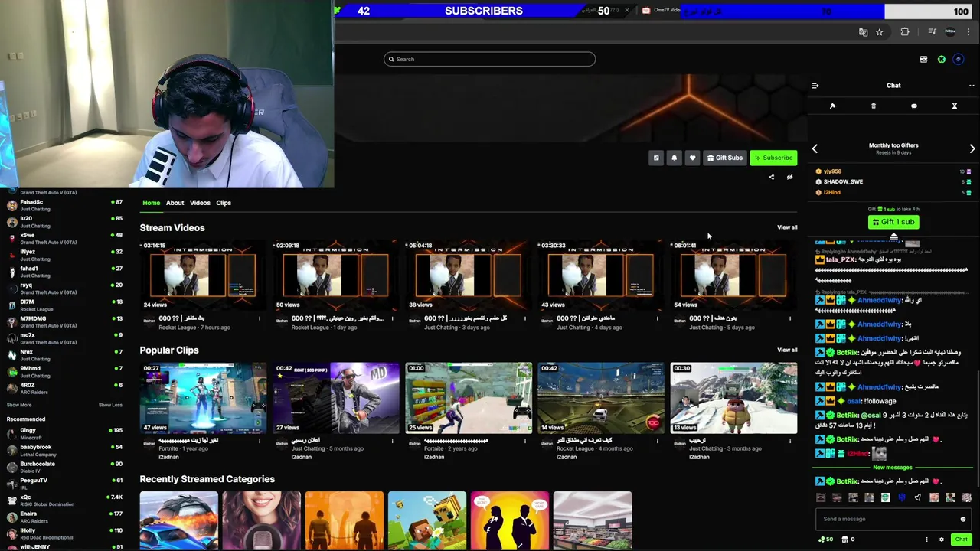The height and width of the screenshot is (551, 980).
Task: Open the browser extensions puzzle icon
Action: 905,32
